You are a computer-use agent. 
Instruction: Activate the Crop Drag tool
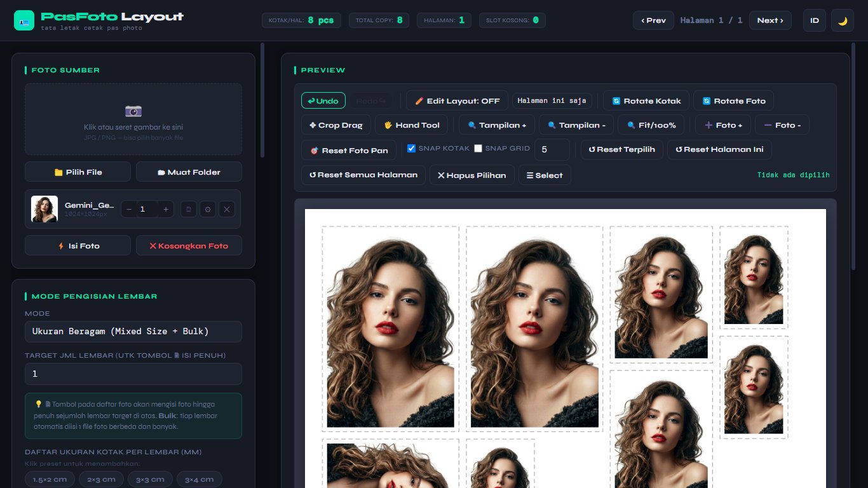(336, 125)
